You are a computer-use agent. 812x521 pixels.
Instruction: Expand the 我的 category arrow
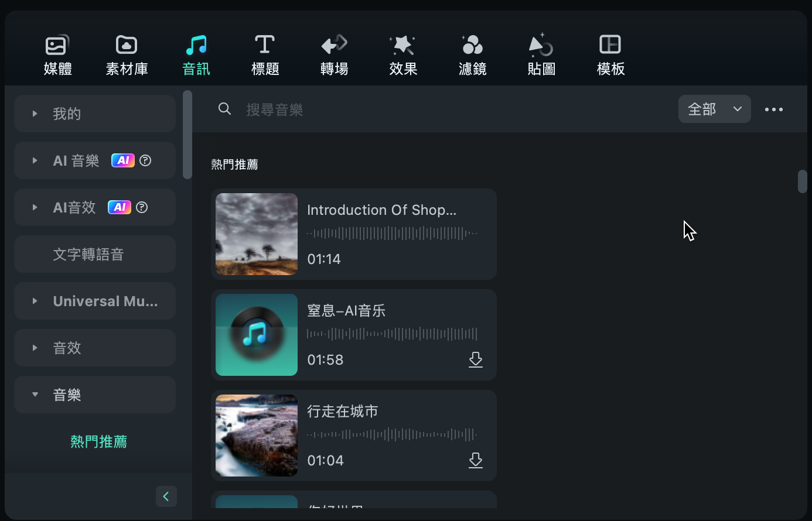[x=35, y=114]
